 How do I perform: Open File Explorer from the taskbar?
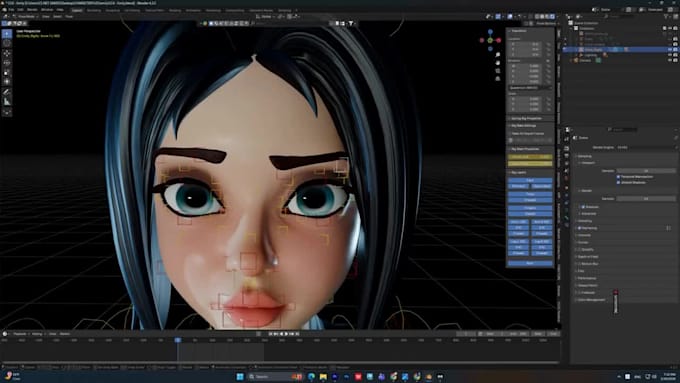323,376
